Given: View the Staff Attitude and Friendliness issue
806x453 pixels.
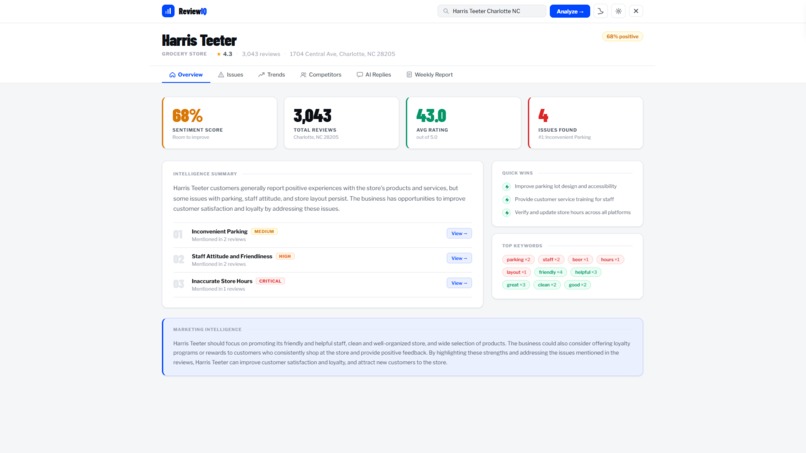Looking at the screenshot, I should point(459,258).
